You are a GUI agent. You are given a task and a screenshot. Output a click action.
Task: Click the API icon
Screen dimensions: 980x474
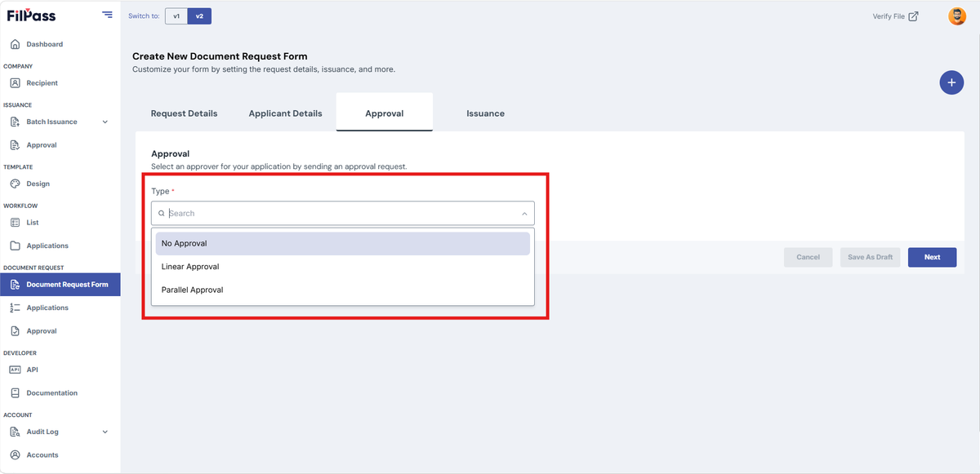[15, 370]
